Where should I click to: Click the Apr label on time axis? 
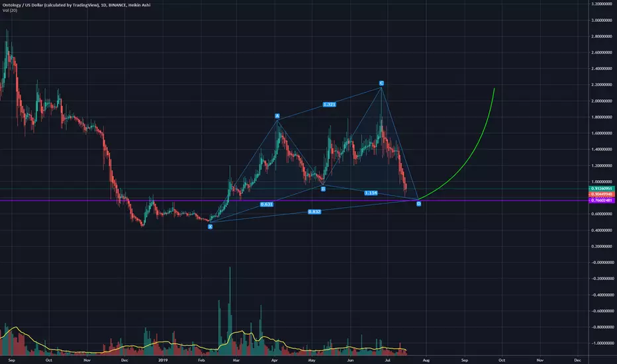tap(275, 360)
